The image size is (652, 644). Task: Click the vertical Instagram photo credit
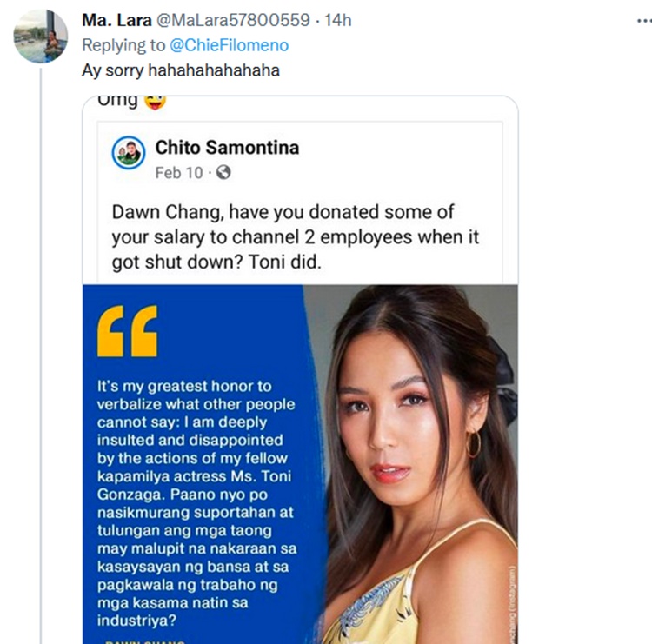[x=511, y=593]
